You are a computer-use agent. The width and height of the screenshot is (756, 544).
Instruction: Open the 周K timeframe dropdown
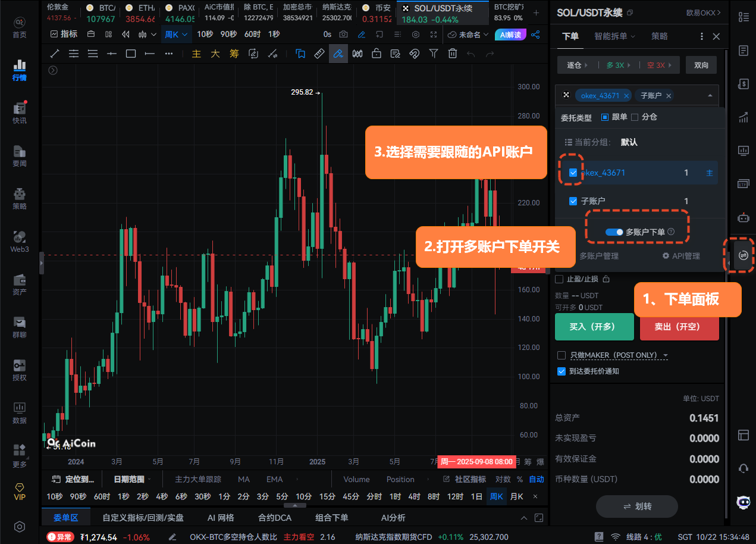pos(177,35)
